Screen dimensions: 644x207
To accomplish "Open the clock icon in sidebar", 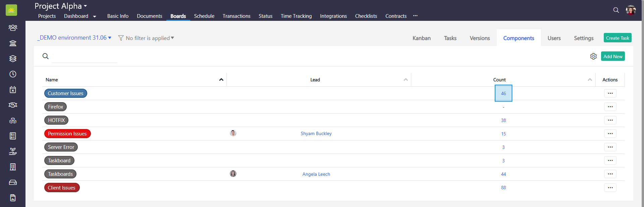I will click(13, 74).
